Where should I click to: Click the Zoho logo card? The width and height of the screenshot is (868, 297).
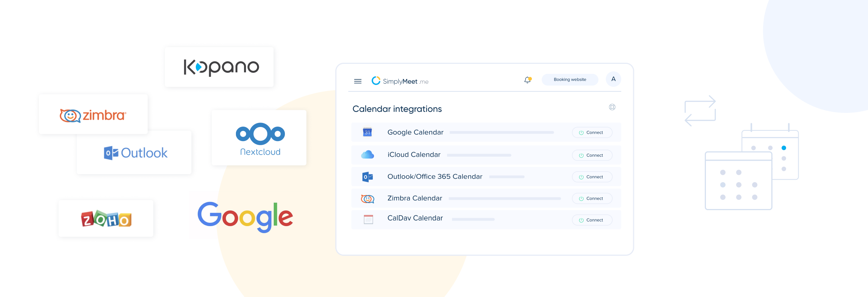tap(106, 218)
